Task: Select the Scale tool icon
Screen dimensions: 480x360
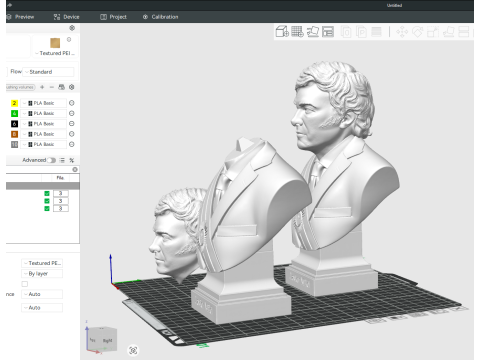Action: tap(433, 32)
